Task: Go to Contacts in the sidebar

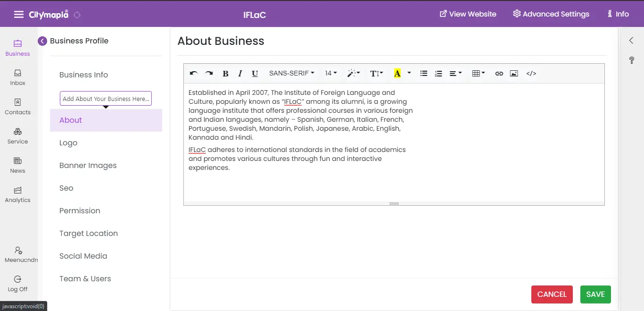Action: tap(18, 107)
